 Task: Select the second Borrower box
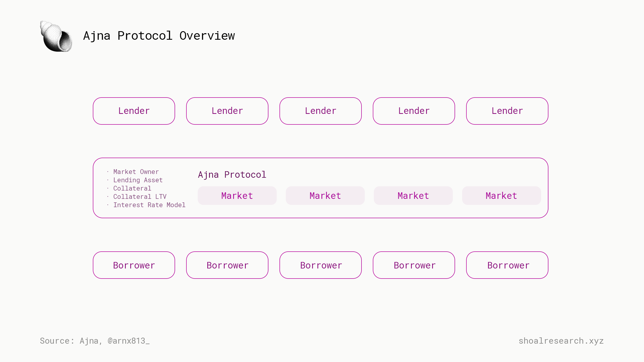click(x=227, y=265)
